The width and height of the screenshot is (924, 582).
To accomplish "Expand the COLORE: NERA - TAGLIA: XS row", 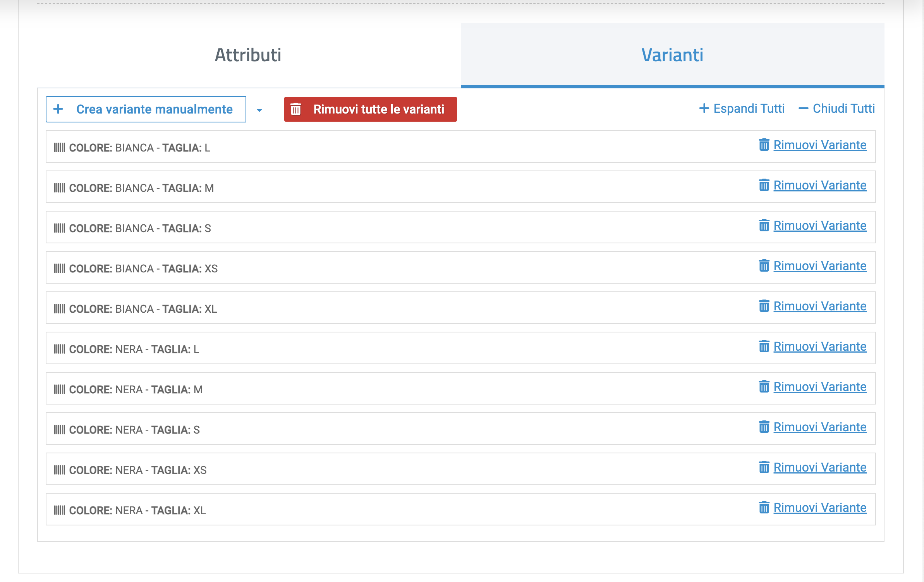I will pos(461,469).
